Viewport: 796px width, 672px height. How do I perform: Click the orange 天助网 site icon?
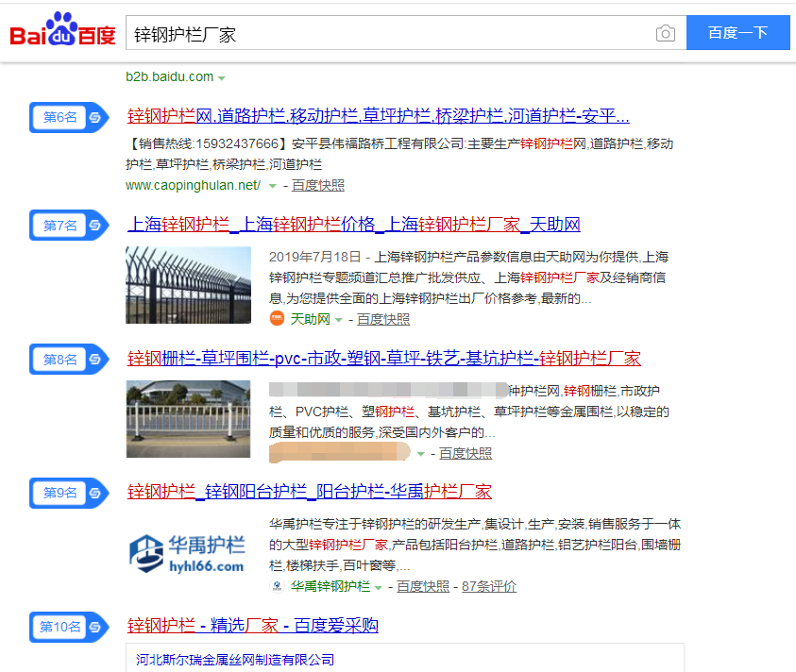point(277,319)
